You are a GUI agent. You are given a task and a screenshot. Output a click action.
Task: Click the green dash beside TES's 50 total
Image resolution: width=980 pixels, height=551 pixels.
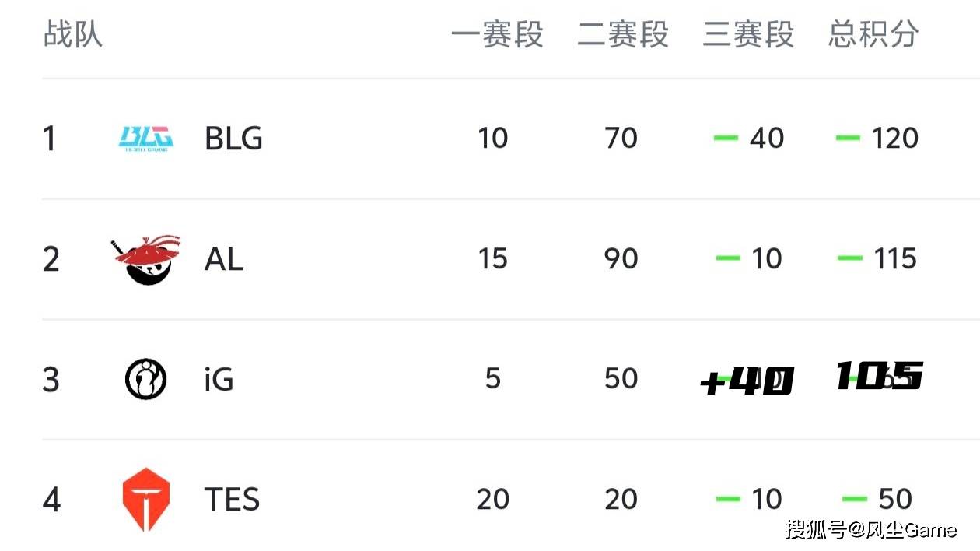point(854,499)
